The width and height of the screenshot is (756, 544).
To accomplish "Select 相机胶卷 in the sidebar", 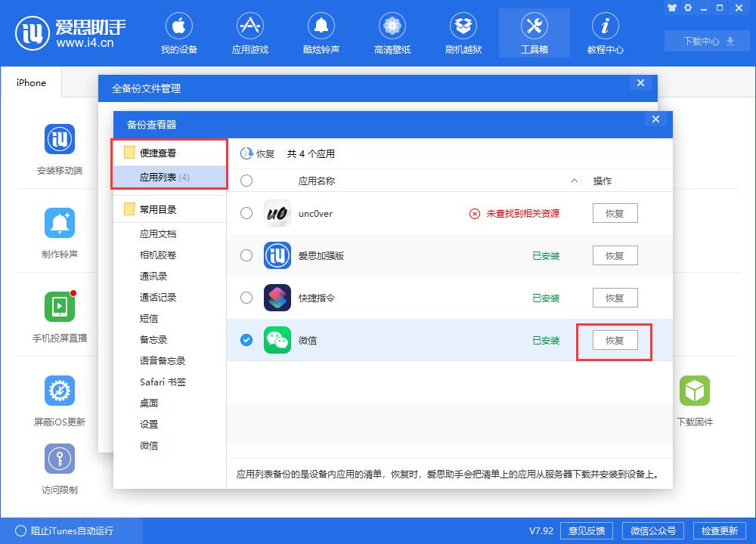I will pyautogui.click(x=158, y=255).
